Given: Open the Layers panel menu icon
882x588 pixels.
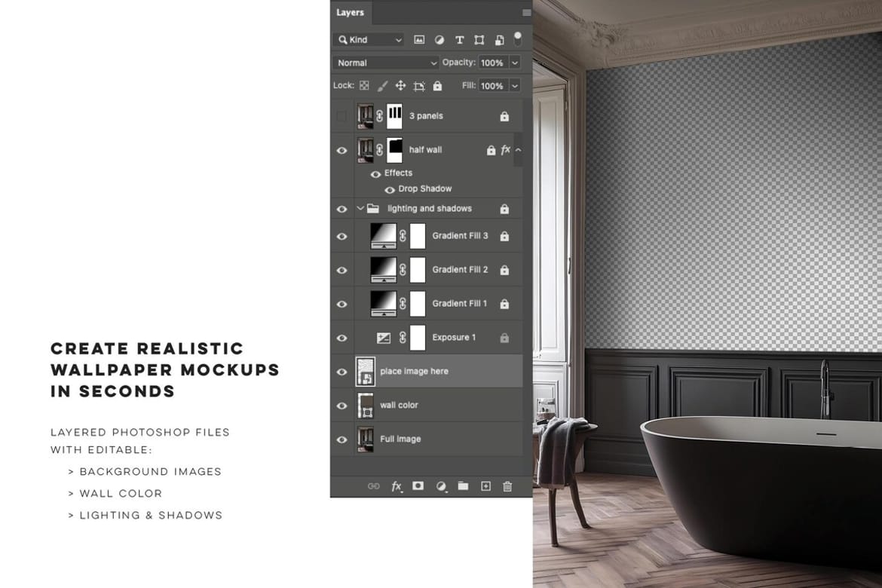Looking at the screenshot, I should tap(526, 12).
